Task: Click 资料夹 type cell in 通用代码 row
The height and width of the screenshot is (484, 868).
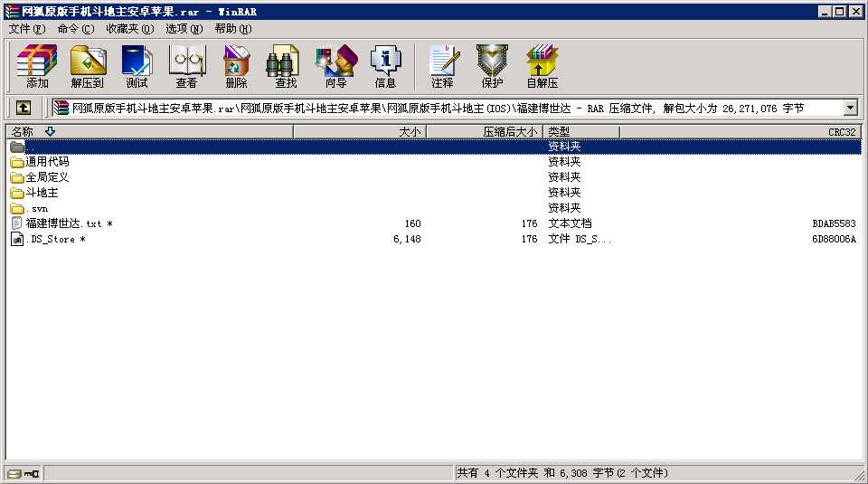Action: 564,162
